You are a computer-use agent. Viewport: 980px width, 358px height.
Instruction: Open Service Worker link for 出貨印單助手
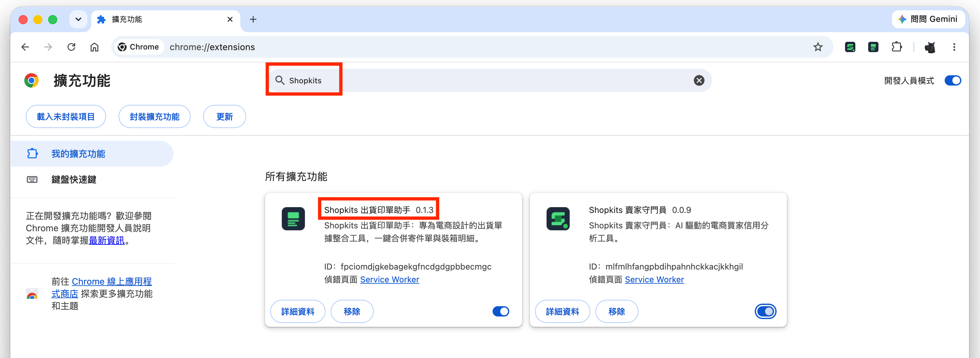[389, 280]
